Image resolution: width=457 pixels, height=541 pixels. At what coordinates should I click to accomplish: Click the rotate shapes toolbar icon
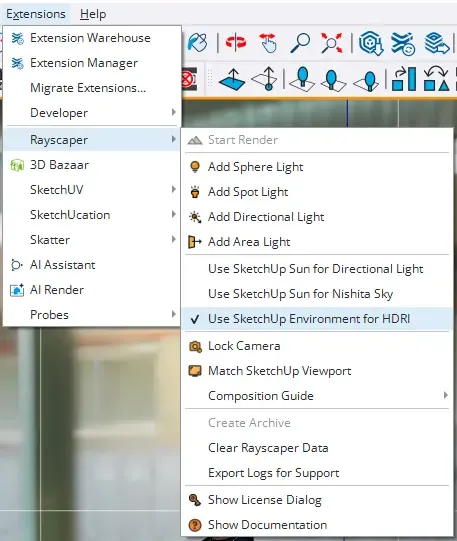click(x=436, y=79)
